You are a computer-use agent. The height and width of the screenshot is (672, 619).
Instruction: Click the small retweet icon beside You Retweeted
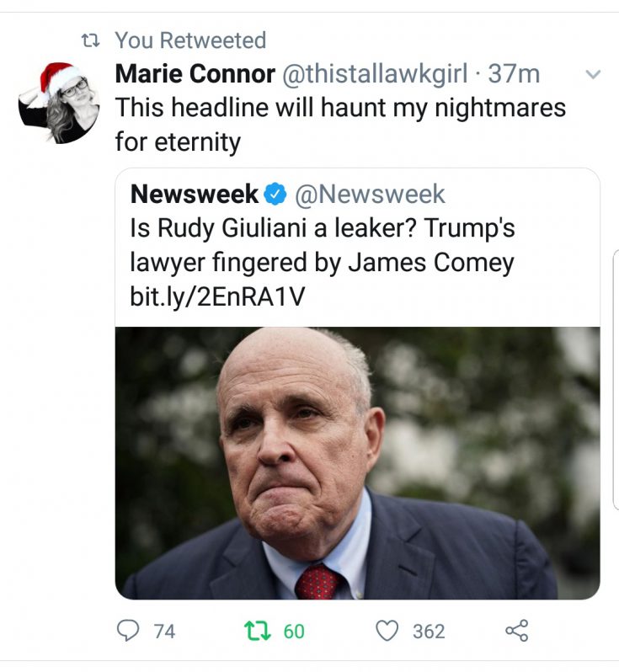coord(90,41)
